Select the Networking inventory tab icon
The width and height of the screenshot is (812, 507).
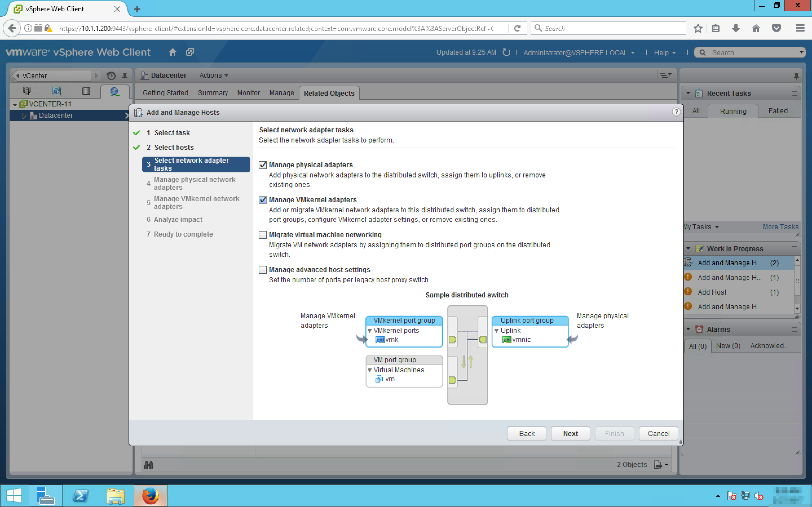click(114, 91)
